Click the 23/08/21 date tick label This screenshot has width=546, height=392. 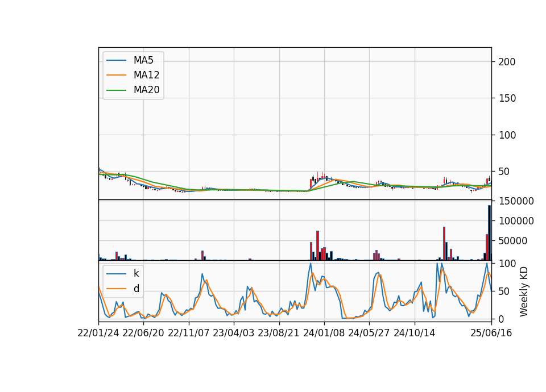(x=279, y=333)
